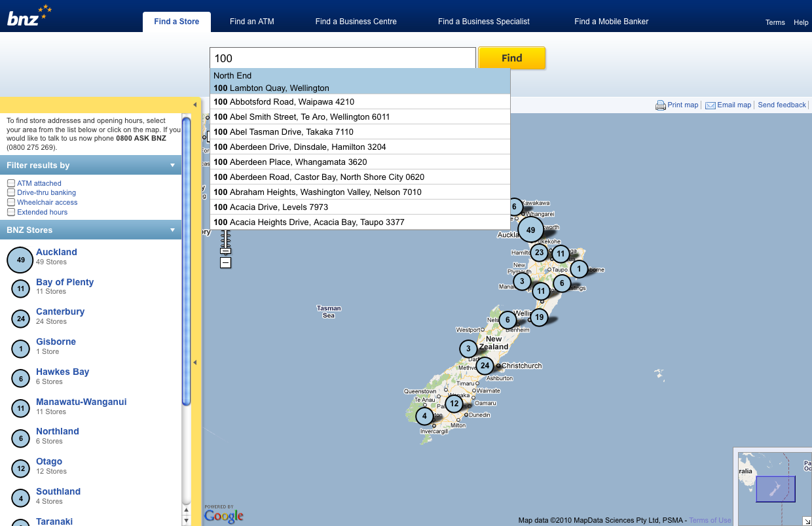This screenshot has width=812, height=526.
Task: Open the Find a Store tab
Action: (x=177, y=22)
